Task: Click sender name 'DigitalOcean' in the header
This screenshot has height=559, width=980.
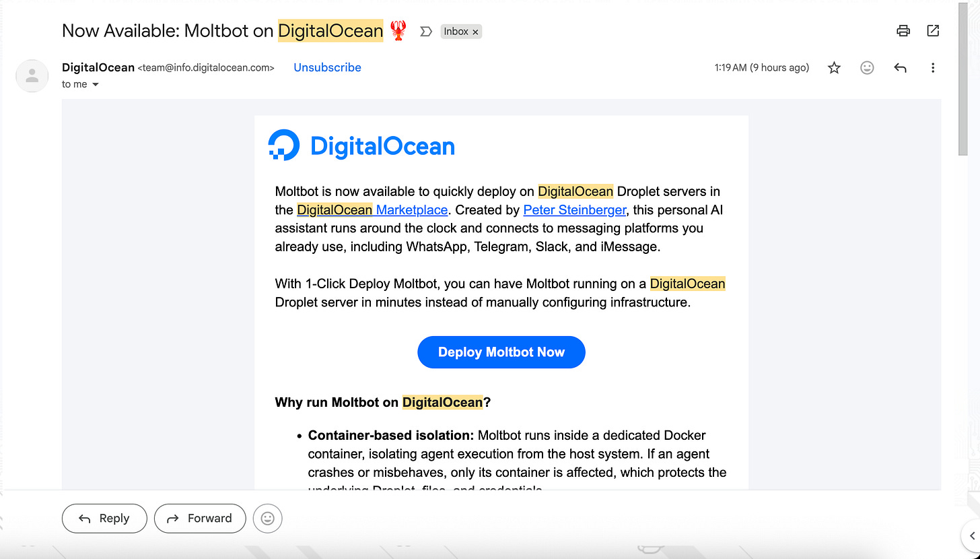Action: (x=98, y=67)
